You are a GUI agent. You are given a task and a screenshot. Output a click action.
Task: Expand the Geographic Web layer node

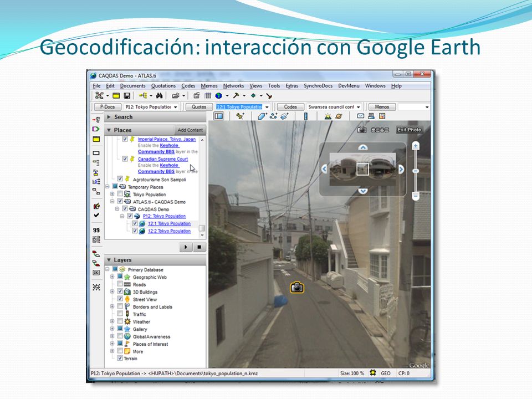[112, 277]
